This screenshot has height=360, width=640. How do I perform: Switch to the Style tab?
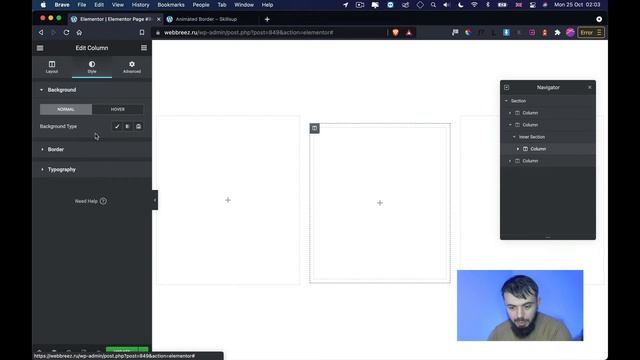point(92,67)
